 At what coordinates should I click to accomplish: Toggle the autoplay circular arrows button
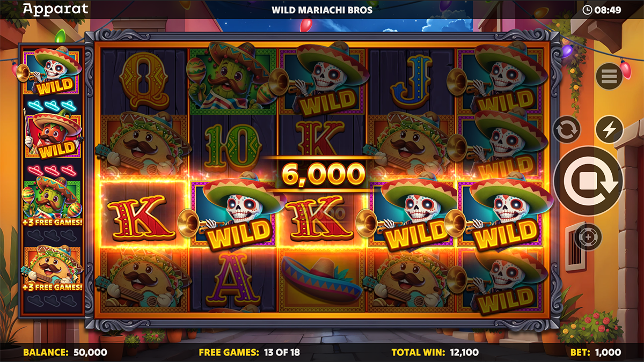pyautogui.click(x=567, y=129)
